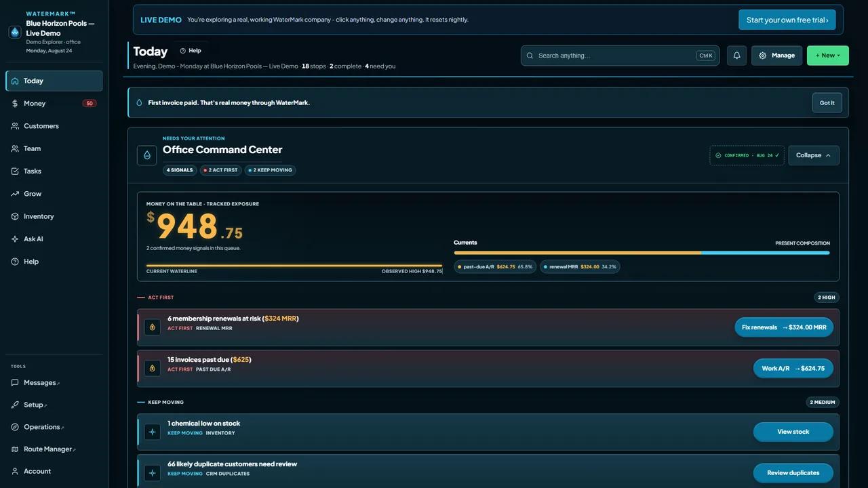The image size is (868, 488).
Task: Click the Money dollar sign icon
Action: point(15,104)
